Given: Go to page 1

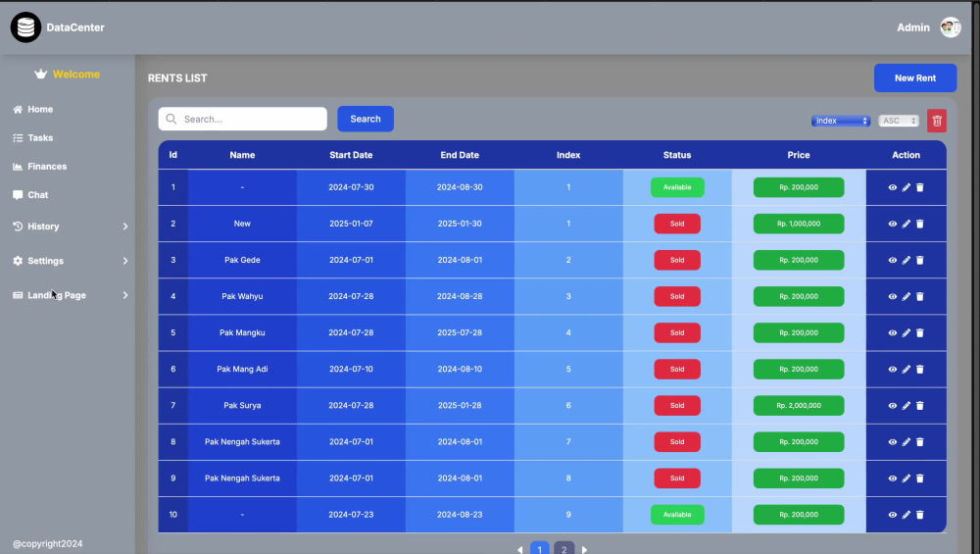Looking at the screenshot, I should coord(539,548).
